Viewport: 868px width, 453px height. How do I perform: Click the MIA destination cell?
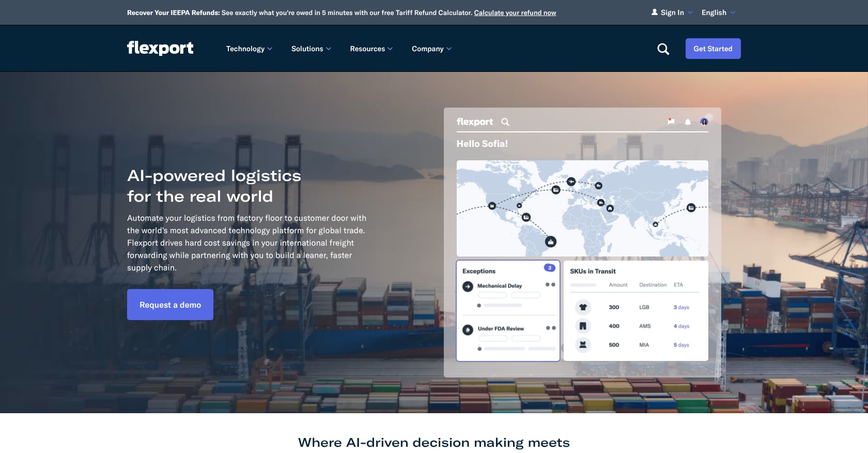[644, 345]
